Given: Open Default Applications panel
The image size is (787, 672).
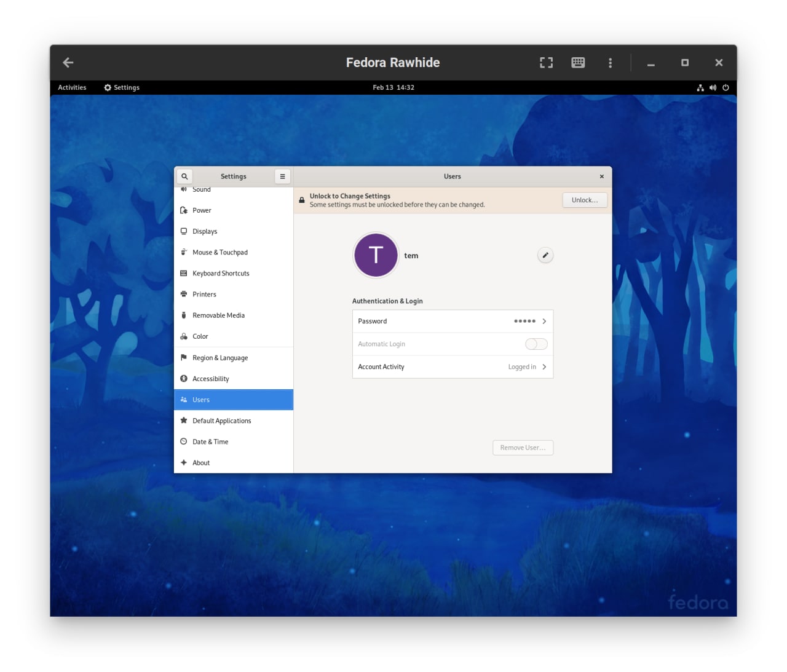Looking at the screenshot, I should 234,421.
